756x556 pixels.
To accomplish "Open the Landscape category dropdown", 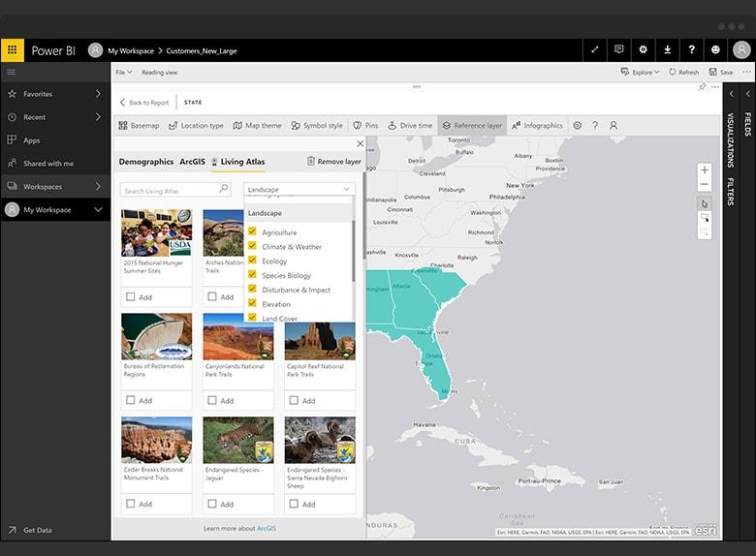I will (299, 189).
